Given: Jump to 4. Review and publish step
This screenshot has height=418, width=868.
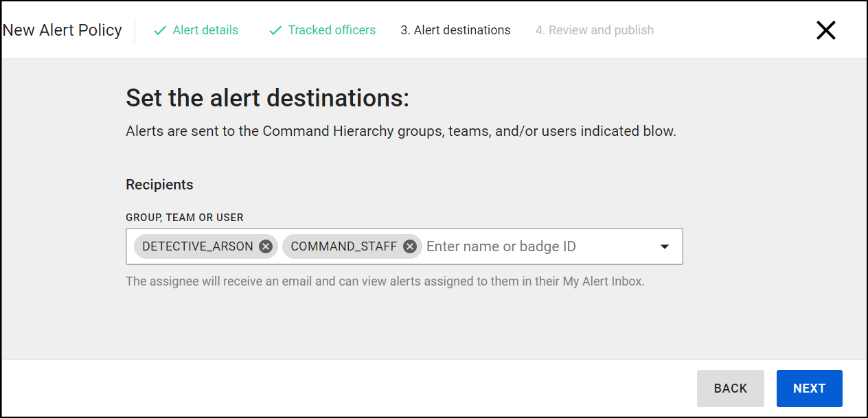Looking at the screenshot, I should 595,30.
